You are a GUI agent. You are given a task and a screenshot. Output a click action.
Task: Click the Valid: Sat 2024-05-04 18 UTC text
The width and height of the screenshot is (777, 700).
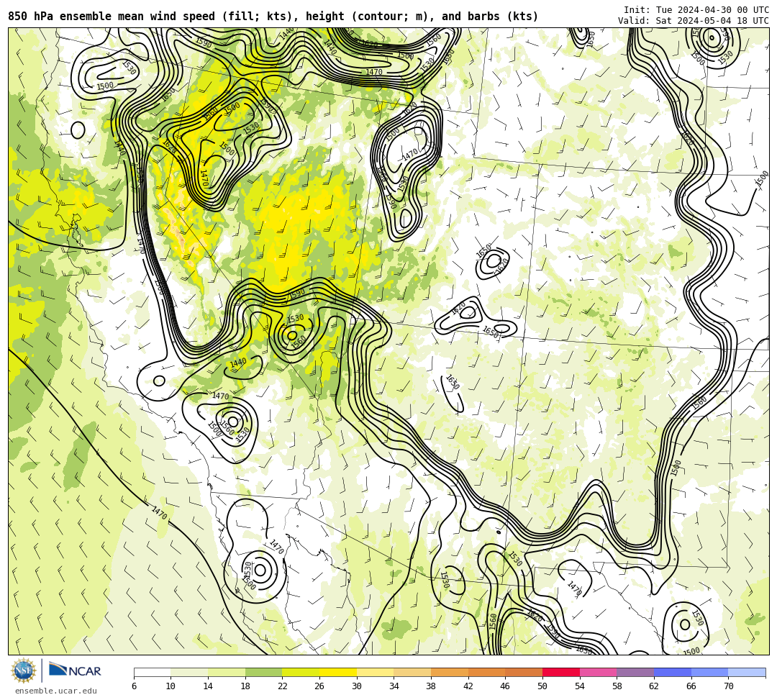(x=694, y=20)
